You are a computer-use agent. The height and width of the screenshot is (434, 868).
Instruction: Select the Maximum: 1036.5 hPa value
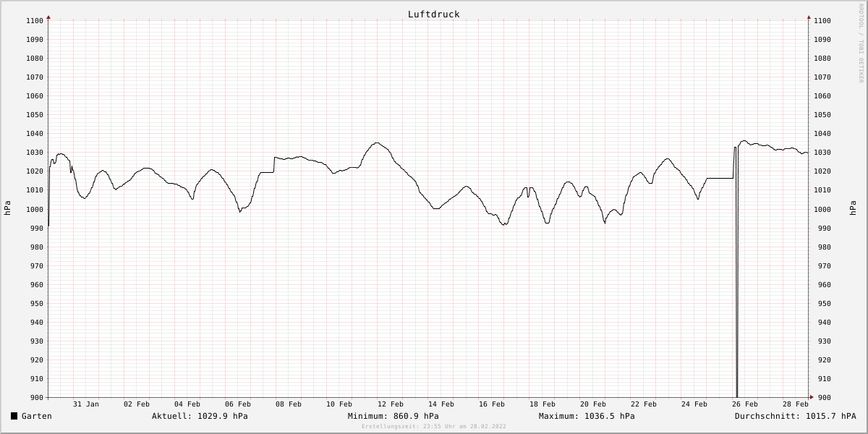click(x=587, y=416)
